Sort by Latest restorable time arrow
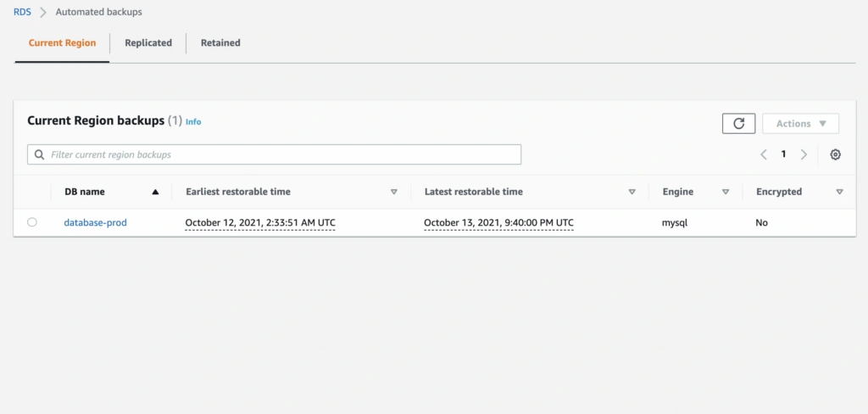 tap(632, 192)
